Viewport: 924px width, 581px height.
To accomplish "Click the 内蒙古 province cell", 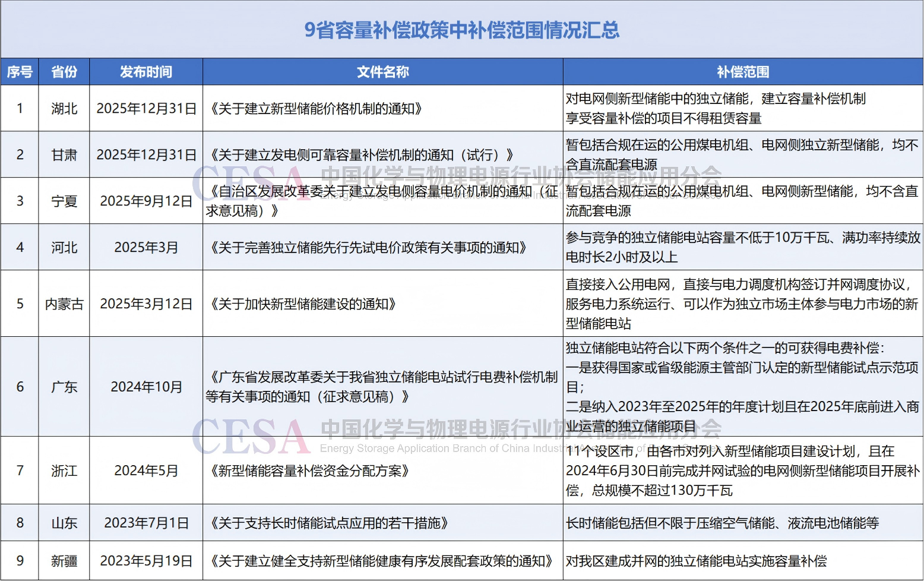I will [x=64, y=304].
